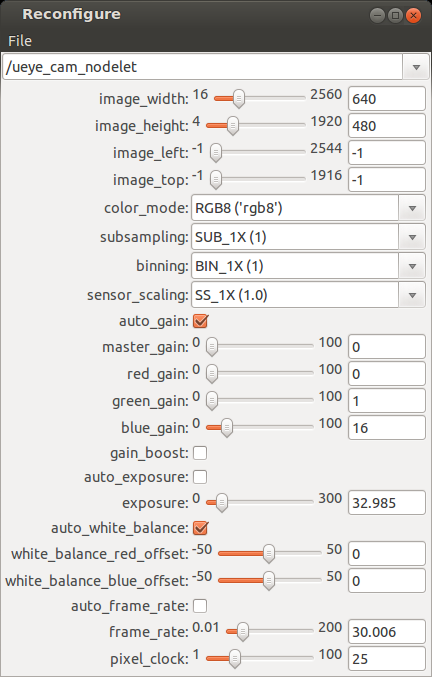Open the sensor_scaling SS_1X dropdown
This screenshot has height=677, width=432.
coord(308,295)
